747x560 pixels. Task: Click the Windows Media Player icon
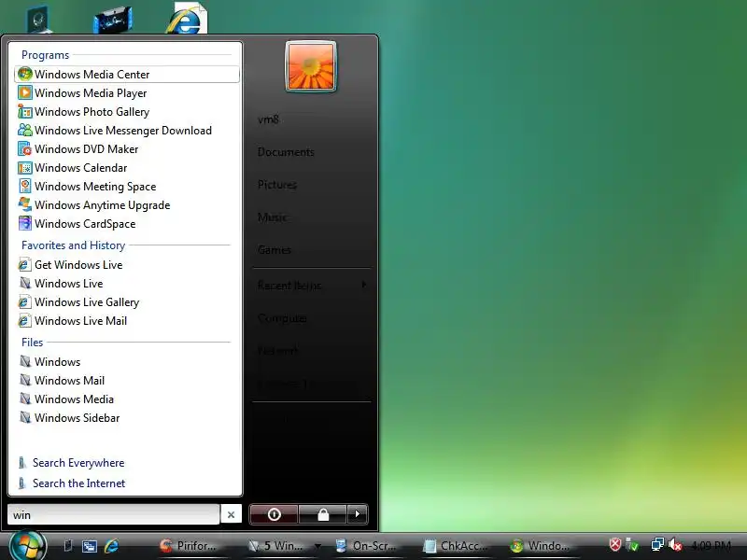[x=25, y=92]
